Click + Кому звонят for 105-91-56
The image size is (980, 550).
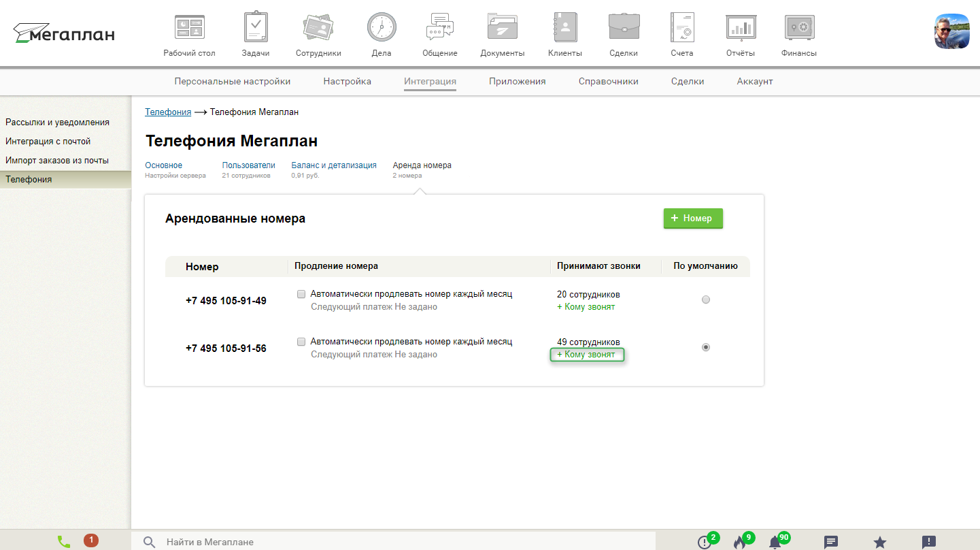pyautogui.click(x=587, y=355)
